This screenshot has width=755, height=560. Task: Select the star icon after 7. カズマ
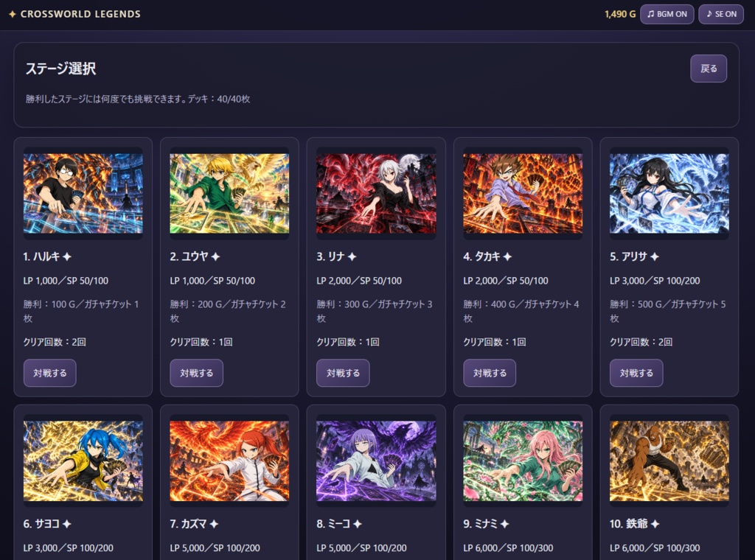coord(214,524)
